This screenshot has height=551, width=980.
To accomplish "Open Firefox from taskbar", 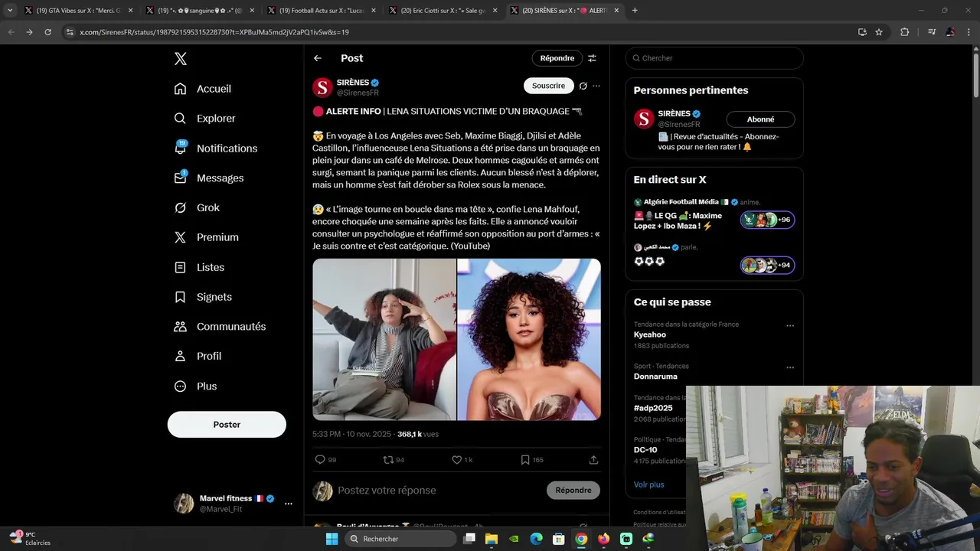I will pos(604,539).
